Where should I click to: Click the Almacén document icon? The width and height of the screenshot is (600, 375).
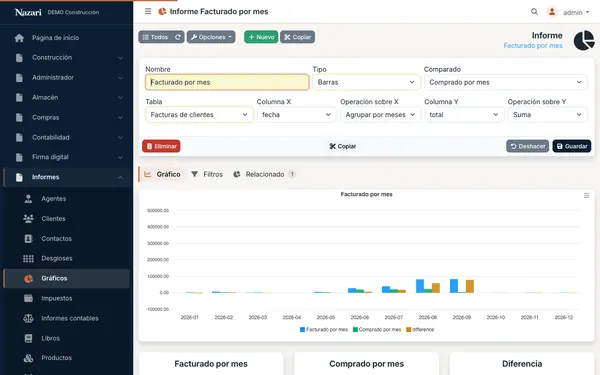tap(19, 98)
